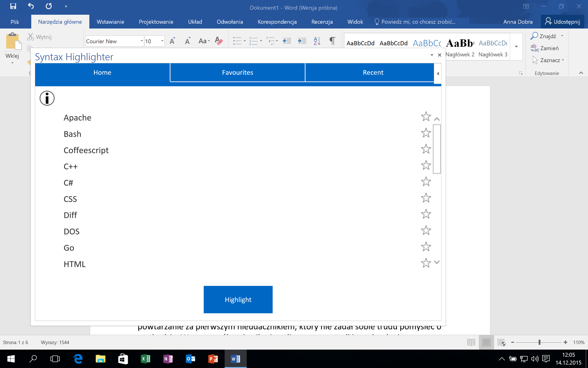Favourite Bash with its star
The height and width of the screenshot is (368, 588).
pyautogui.click(x=426, y=133)
